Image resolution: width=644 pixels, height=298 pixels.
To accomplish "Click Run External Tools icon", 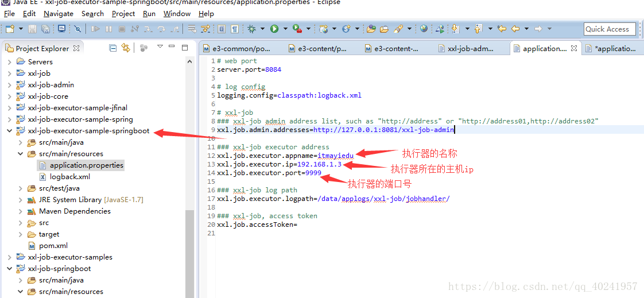I will click(x=297, y=29).
